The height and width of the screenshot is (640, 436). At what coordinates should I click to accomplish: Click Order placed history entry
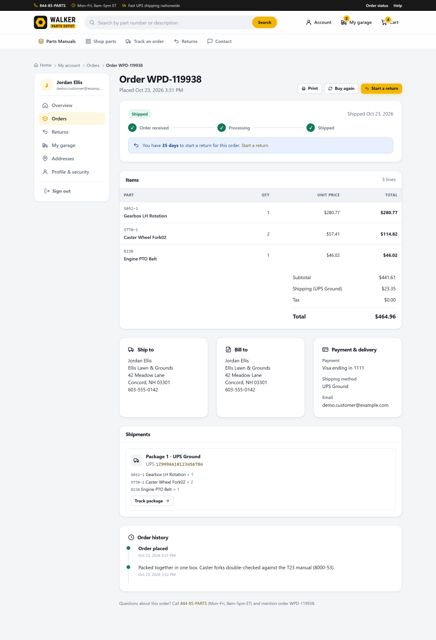click(x=153, y=548)
